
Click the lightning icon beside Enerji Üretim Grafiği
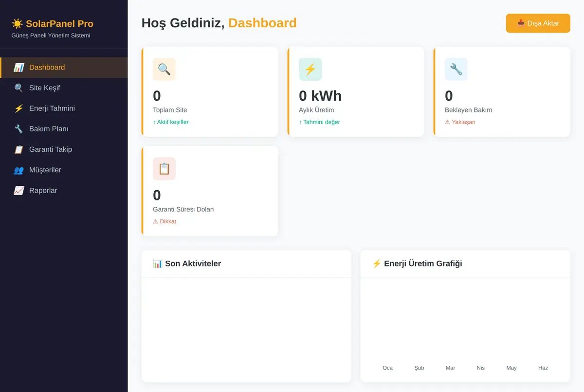pos(377,264)
